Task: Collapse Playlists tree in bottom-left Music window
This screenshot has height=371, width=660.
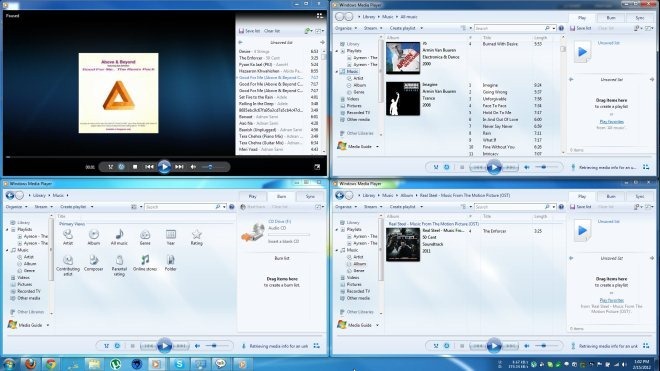Action: [7, 230]
